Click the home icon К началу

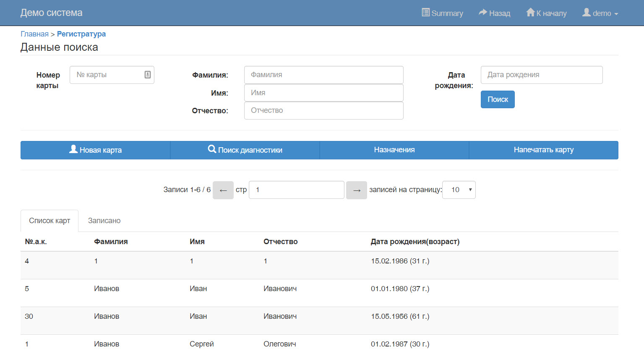pyautogui.click(x=530, y=13)
